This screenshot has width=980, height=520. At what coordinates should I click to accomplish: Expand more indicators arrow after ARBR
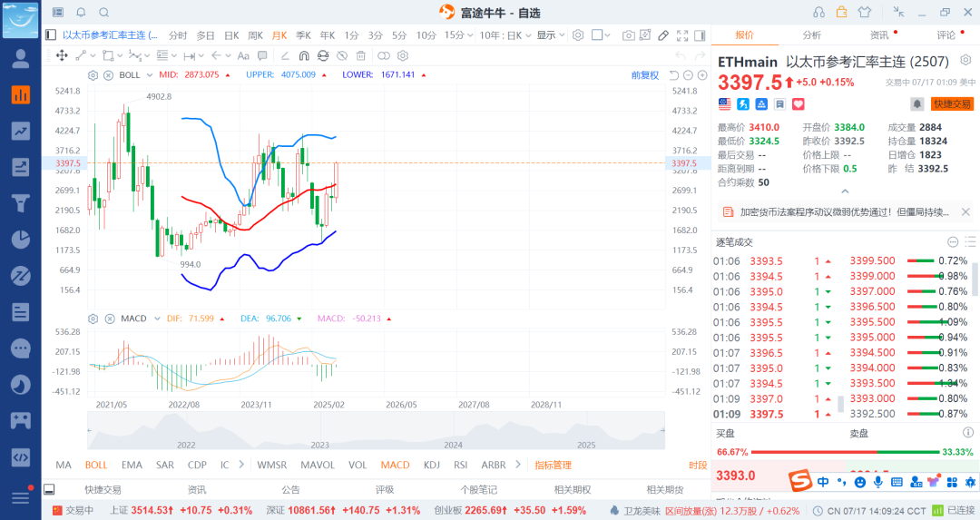click(518, 465)
